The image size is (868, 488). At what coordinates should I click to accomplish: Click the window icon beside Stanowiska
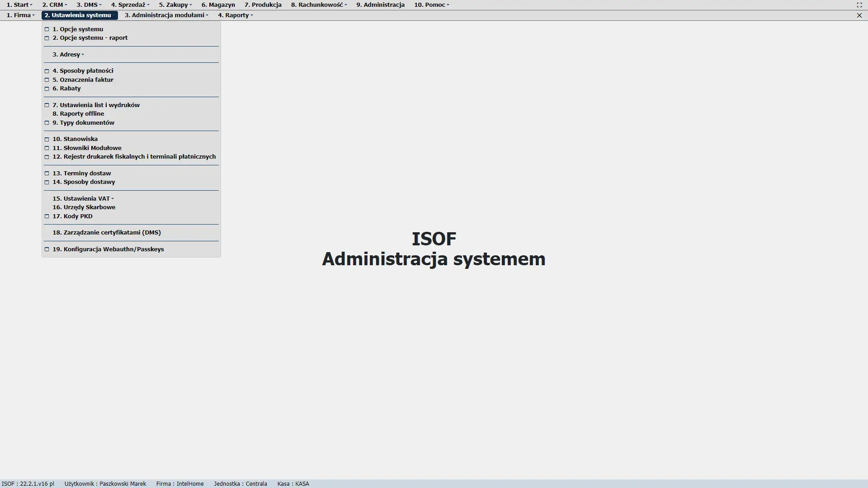coord(47,139)
